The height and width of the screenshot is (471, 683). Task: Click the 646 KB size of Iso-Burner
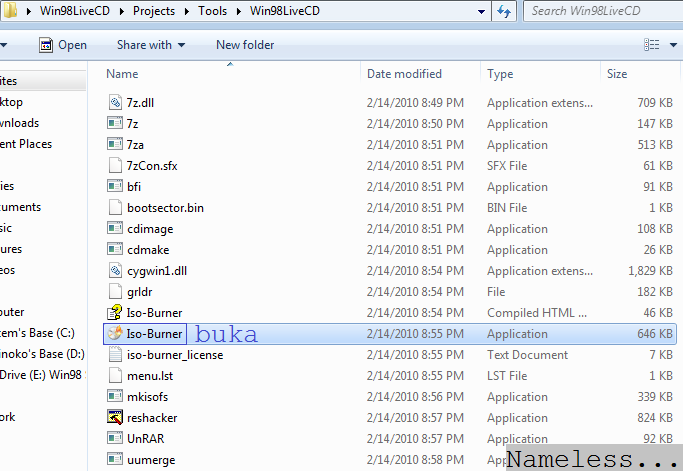point(655,334)
